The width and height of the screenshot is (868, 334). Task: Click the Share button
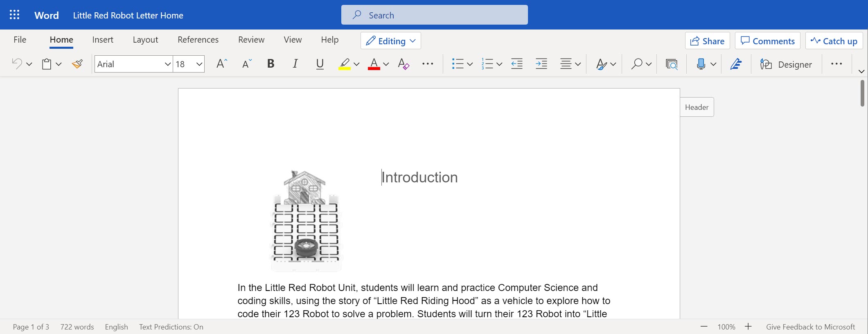(707, 41)
